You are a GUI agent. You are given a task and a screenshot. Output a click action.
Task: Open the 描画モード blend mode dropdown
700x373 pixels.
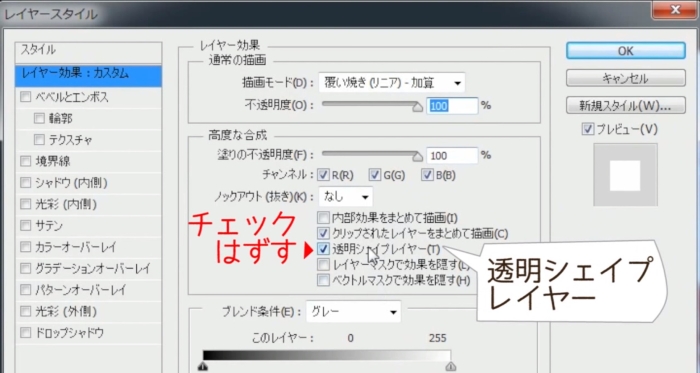392,83
